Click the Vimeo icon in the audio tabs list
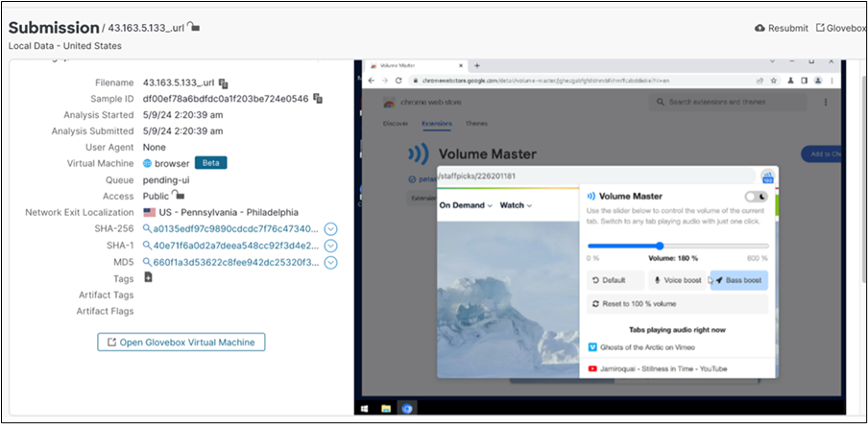The image size is (868, 424). pyautogui.click(x=592, y=347)
